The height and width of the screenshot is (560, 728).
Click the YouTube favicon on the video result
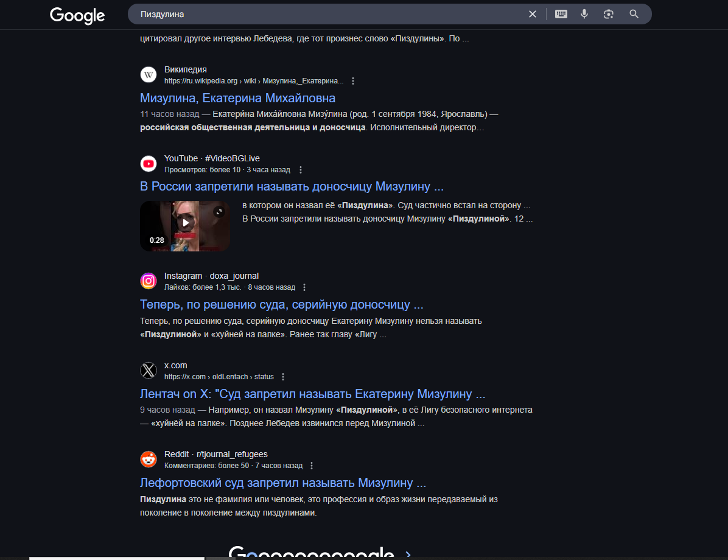149,164
